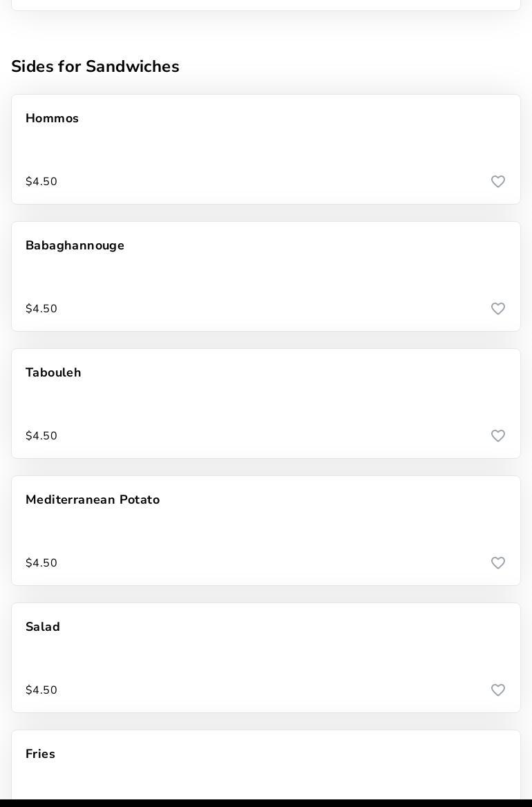Open the Fries menu item
532x807 pixels.
40,754
